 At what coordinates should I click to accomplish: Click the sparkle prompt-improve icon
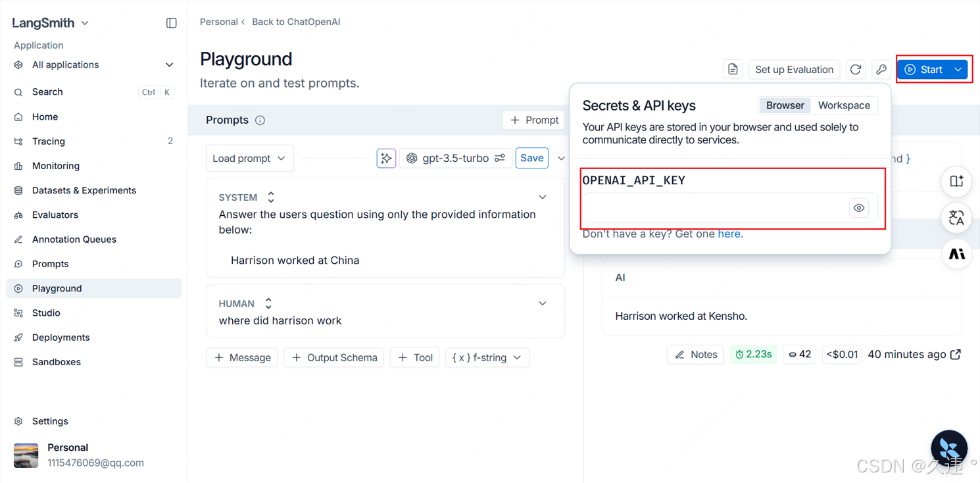(x=386, y=158)
